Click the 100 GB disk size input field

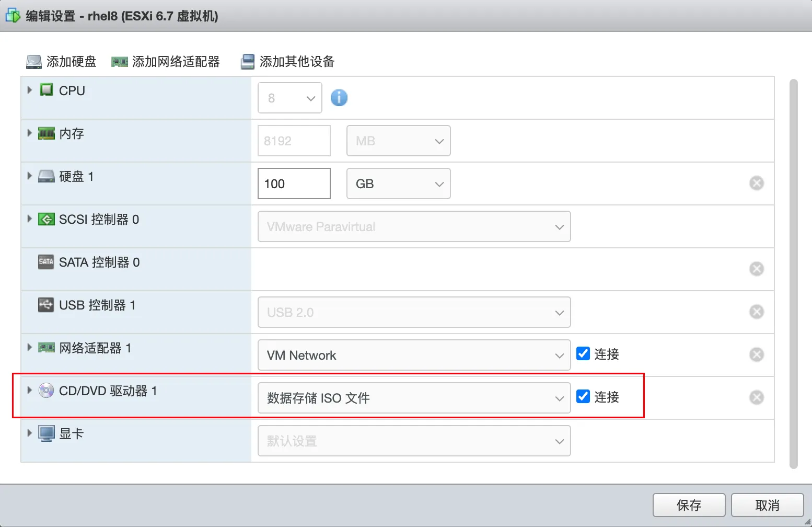click(294, 184)
